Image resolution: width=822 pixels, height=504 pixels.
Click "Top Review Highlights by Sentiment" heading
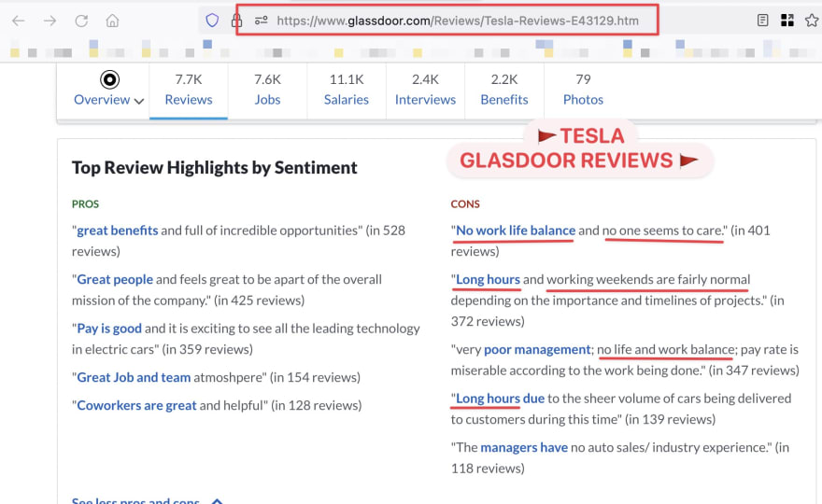click(x=215, y=168)
